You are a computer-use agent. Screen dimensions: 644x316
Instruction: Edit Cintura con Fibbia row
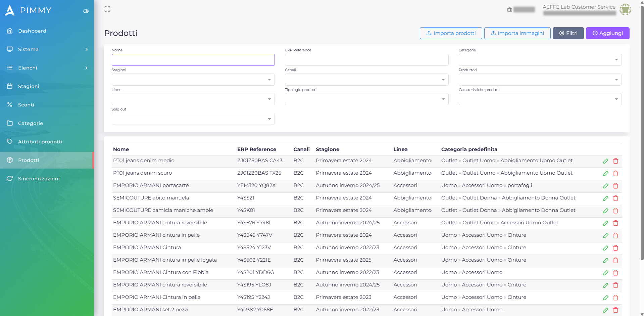point(606,273)
